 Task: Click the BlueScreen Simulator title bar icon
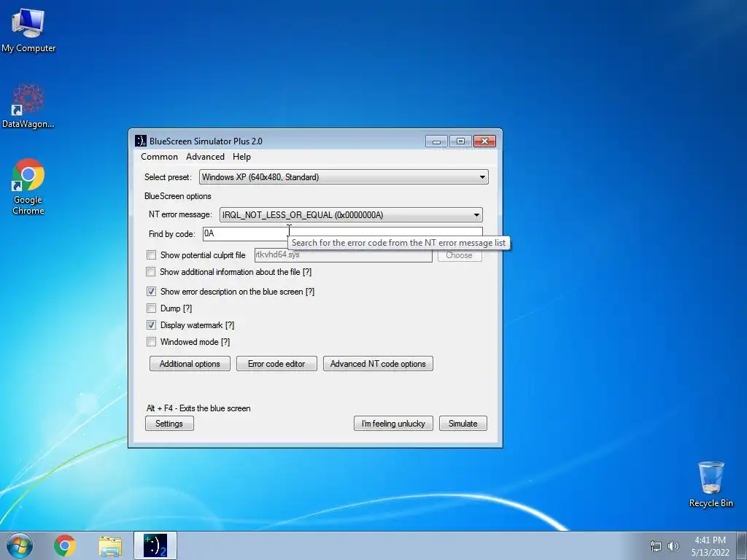(x=141, y=141)
